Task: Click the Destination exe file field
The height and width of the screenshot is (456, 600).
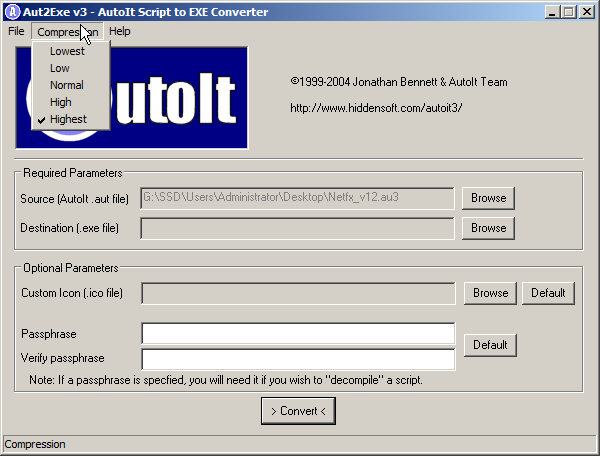Action: coord(297,228)
